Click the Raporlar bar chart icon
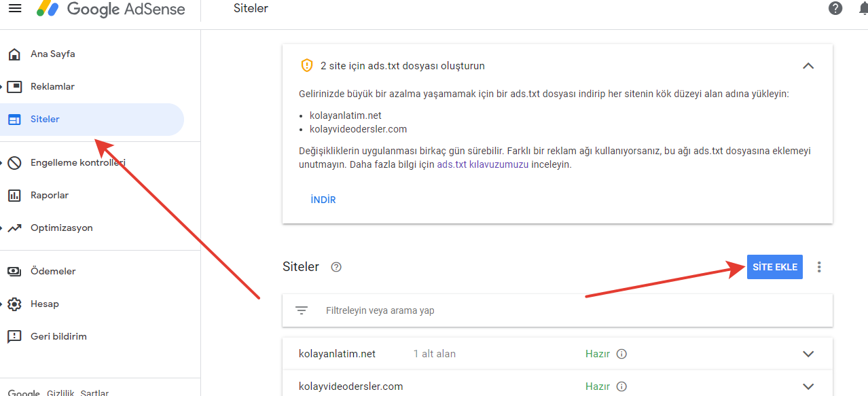868x396 pixels. click(x=14, y=195)
